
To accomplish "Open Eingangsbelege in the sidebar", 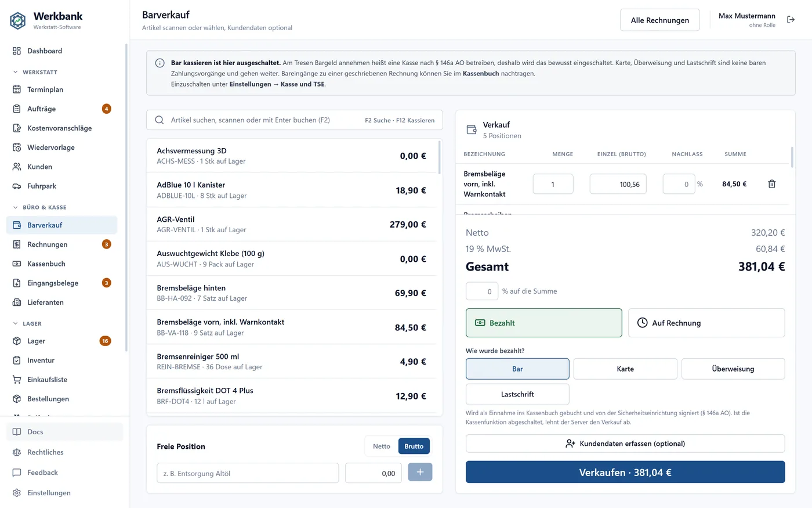I will 61,283.
